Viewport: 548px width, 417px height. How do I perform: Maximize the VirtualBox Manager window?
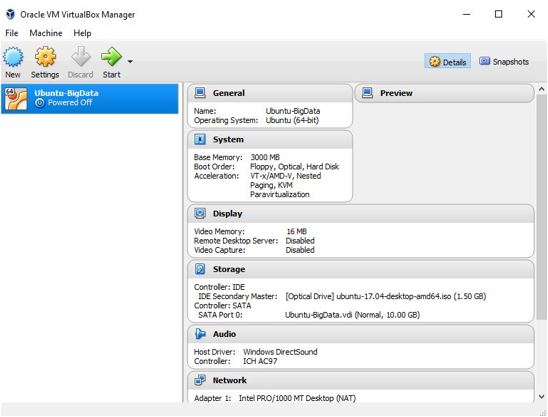[499, 14]
